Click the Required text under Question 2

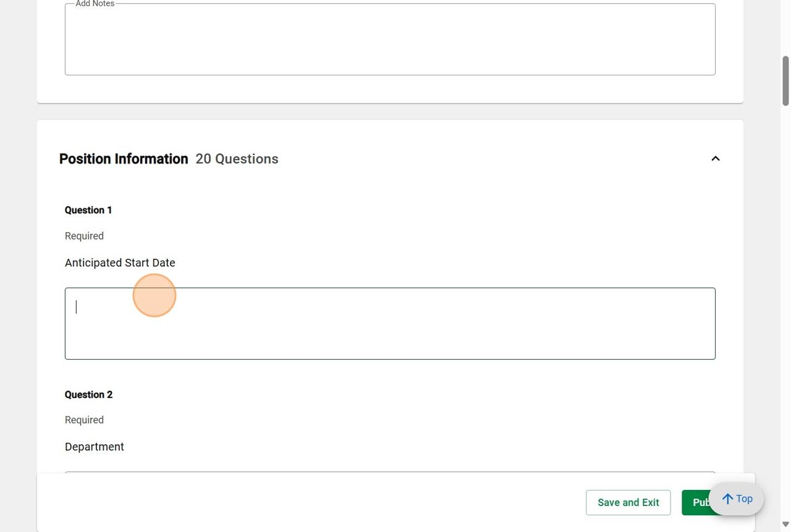[84, 420]
